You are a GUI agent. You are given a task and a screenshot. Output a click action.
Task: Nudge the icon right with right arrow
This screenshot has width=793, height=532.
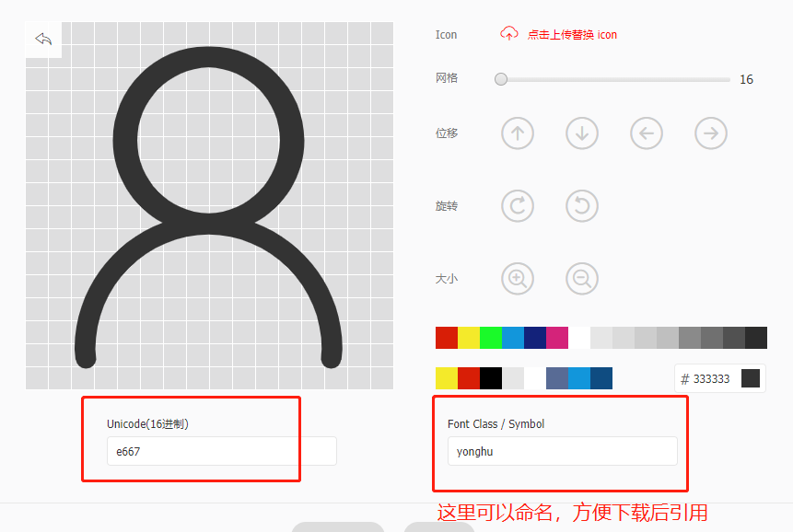(x=710, y=133)
